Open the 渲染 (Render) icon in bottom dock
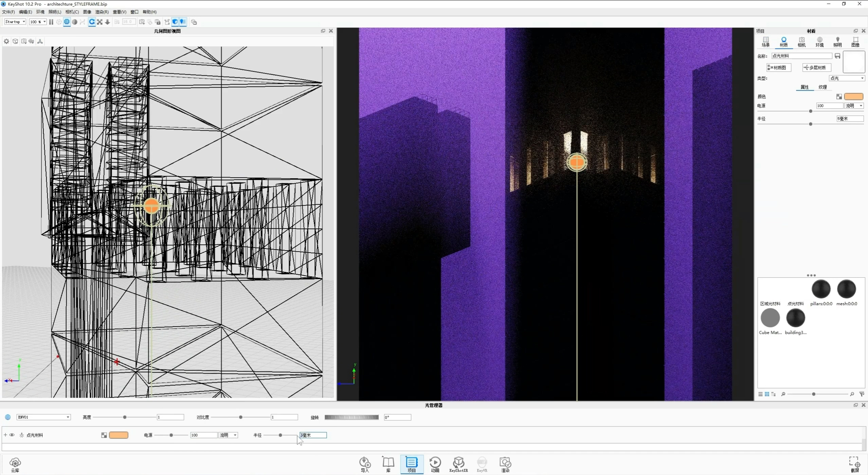Viewport: 868px width, 475px height. tap(505, 463)
